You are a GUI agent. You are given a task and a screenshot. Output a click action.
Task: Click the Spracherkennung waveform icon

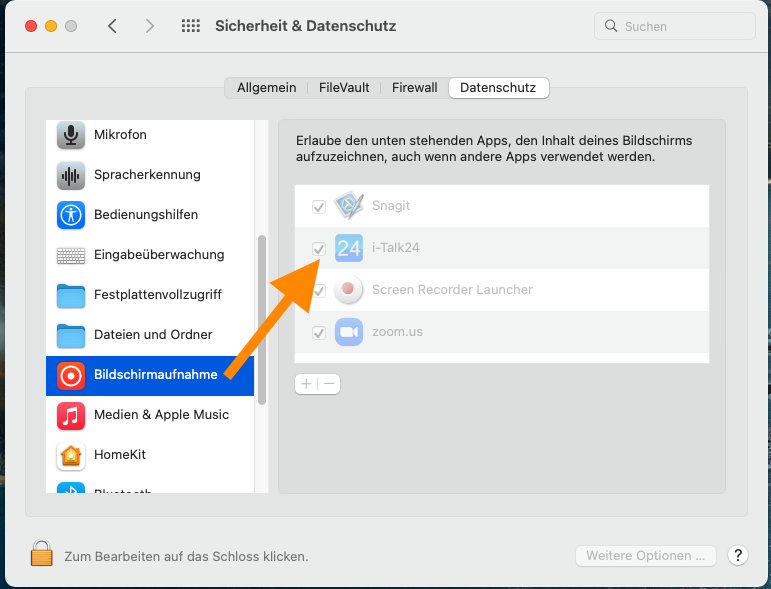pos(71,175)
